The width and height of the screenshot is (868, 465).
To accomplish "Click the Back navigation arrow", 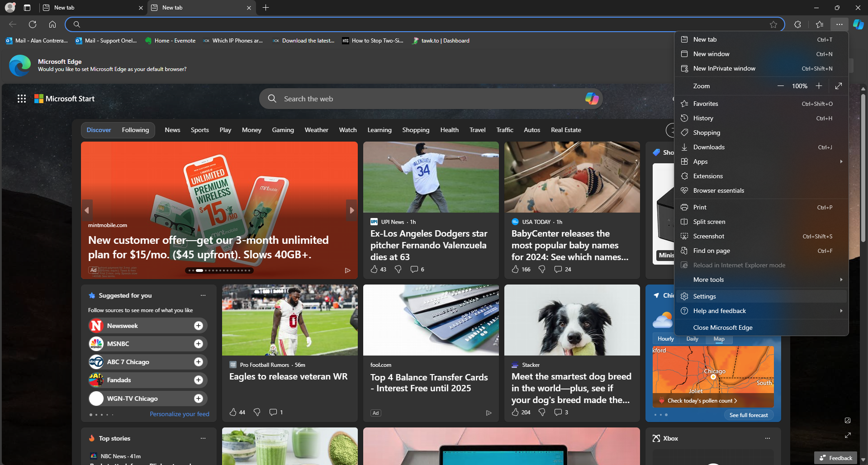I will coord(13,24).
